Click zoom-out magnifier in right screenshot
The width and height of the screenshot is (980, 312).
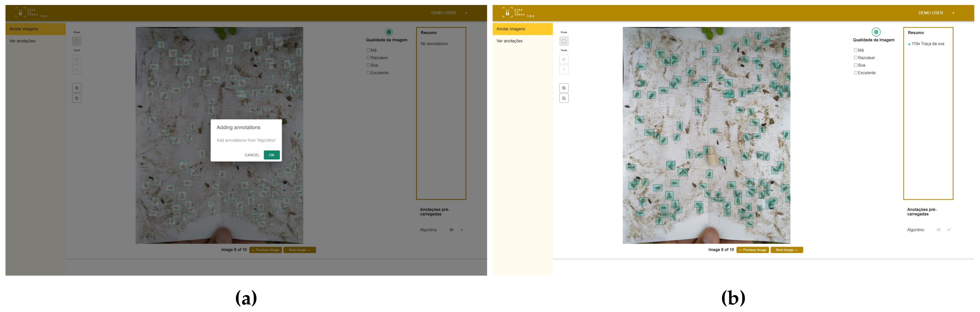coord(564,98)
